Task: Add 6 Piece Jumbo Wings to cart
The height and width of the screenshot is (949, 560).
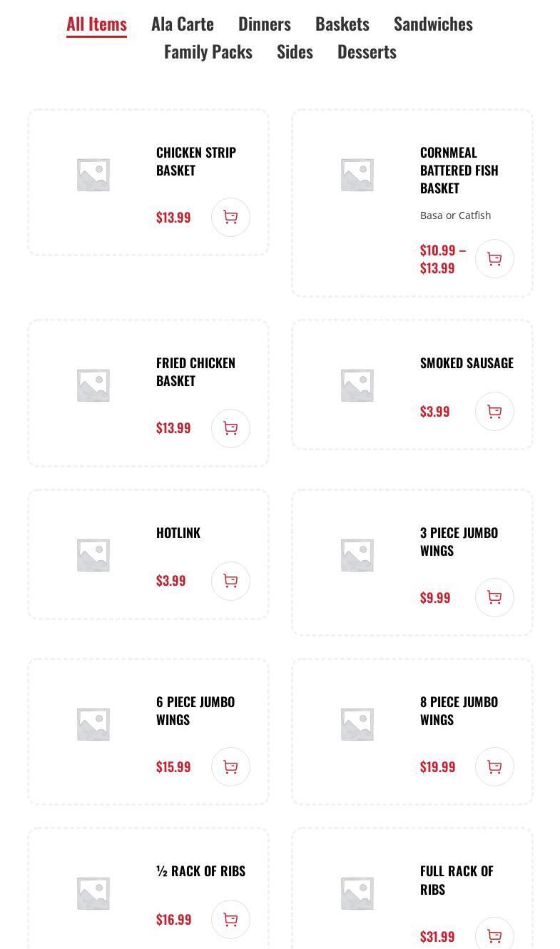Action: point(230,766)
